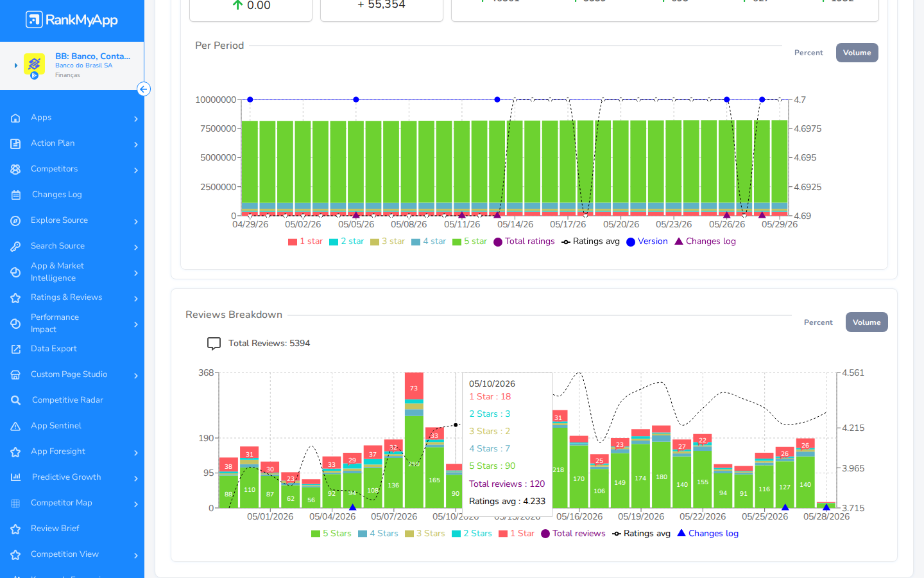Image resolution: width=924 pixels, height=578 pixels.
Task: Toggle Changes log in Reviews Breakdown legend
Action: point(708,534)
